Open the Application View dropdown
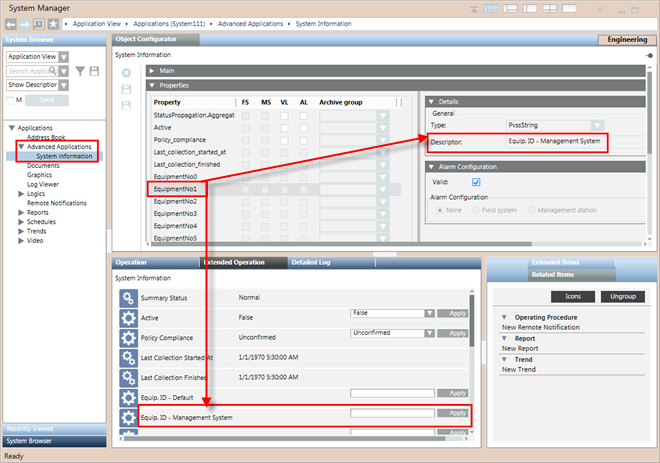 pos(65,57)
